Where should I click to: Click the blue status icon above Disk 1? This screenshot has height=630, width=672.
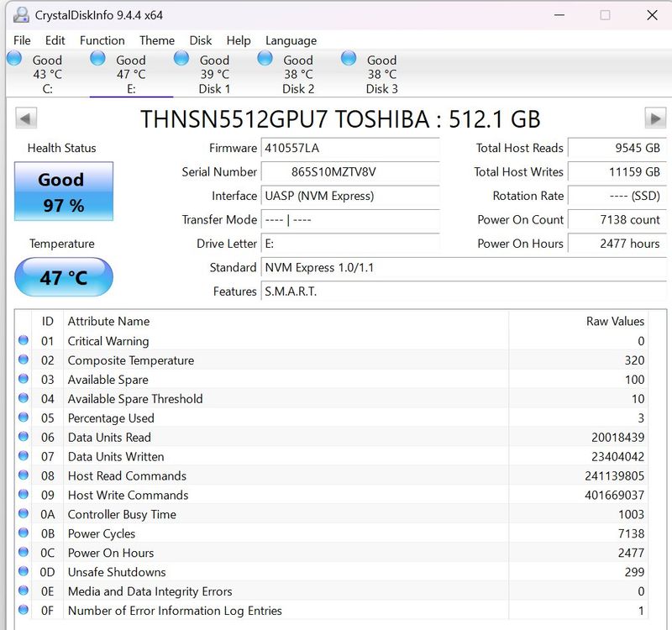pos(181,58)
